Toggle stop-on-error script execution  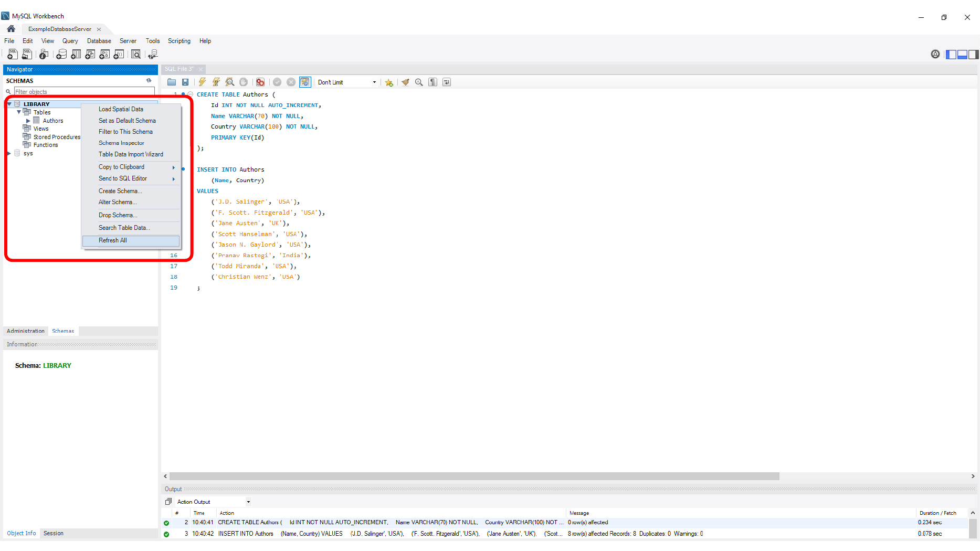click(x=260, y=82)
